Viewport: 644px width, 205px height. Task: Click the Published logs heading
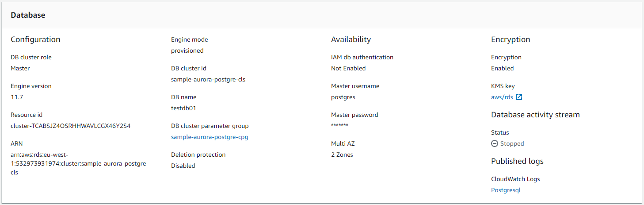click(517, 161)
